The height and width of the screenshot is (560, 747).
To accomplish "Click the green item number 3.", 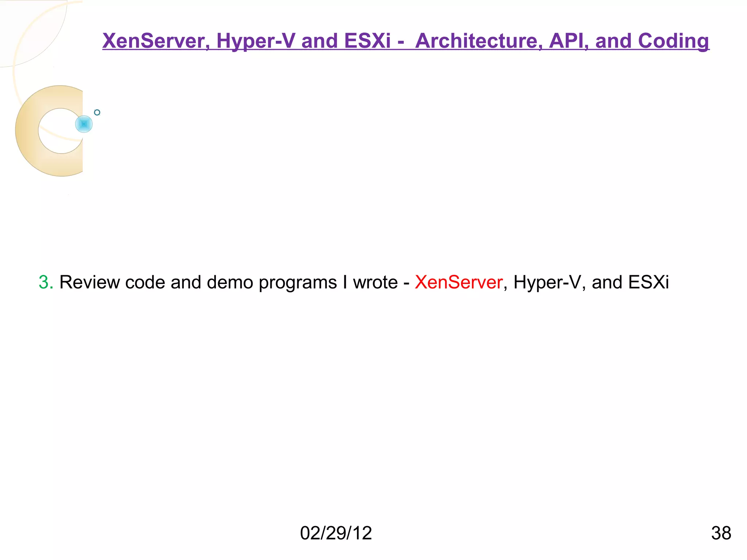I will click(x=46, y=283).
